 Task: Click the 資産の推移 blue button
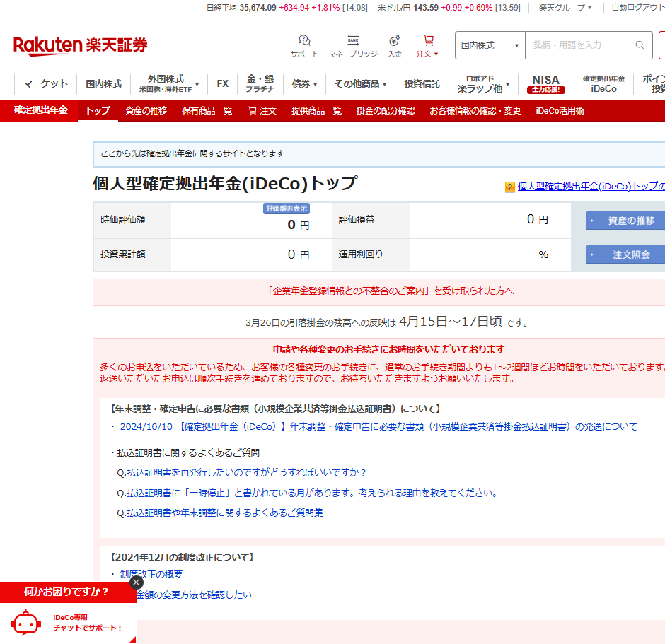click(626, 221)
